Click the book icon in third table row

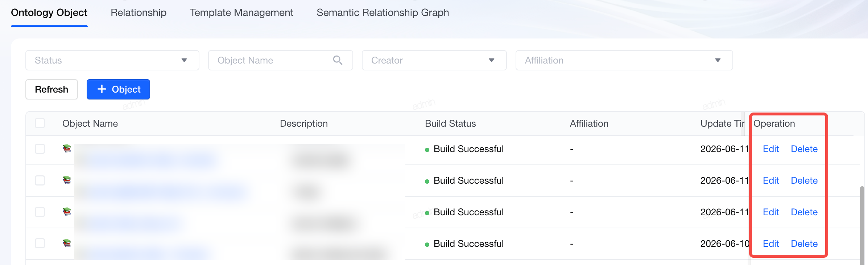(x=67, y=212)
